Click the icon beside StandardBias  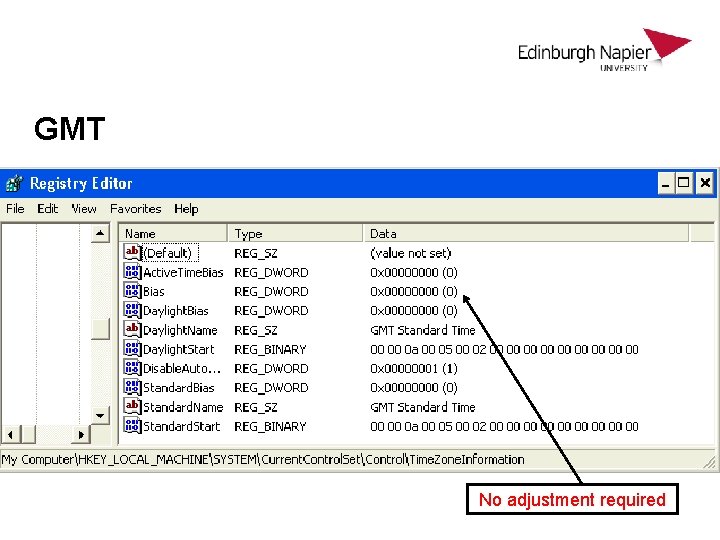tap(132, 388)
